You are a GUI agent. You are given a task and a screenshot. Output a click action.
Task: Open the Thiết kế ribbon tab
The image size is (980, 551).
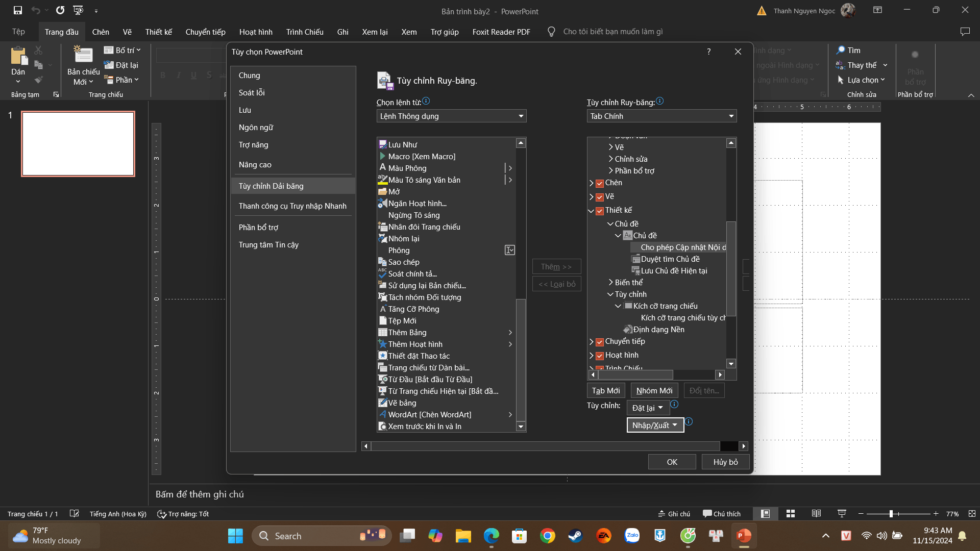tap(158, 32)
